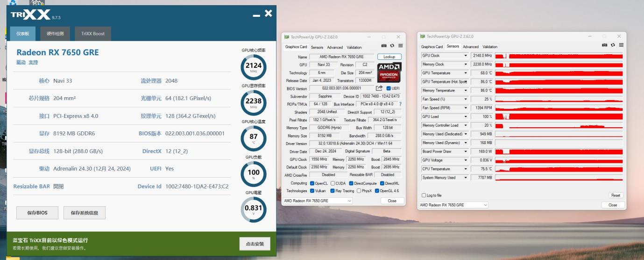644x260 pixels.
Task: Take a screenshot in GPU-Z Graphics Card window
Action: [384, 46]
